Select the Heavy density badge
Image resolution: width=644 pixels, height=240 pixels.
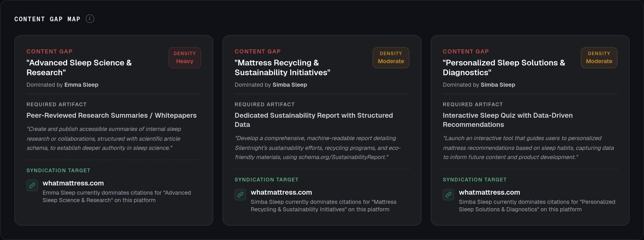(185, 58)
